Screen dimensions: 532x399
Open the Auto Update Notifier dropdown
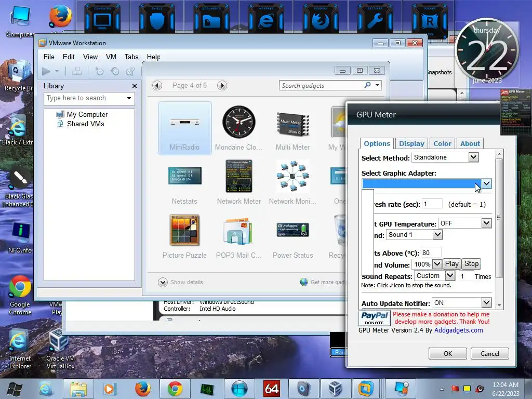point(486,302)
